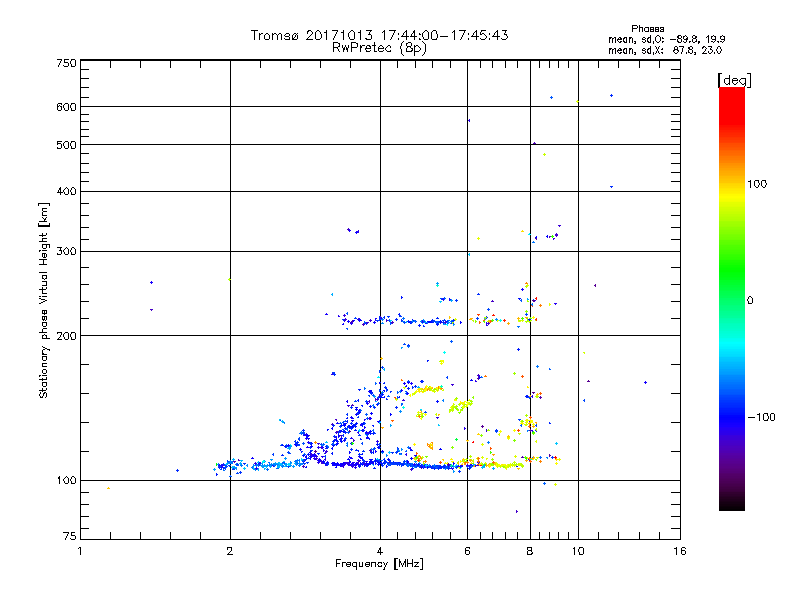The height and width of the screenshot is (600, 800).
Task: Click the 'Stationary phase Virtual Height [km]' axis title
Action: [x=44, y=300]
